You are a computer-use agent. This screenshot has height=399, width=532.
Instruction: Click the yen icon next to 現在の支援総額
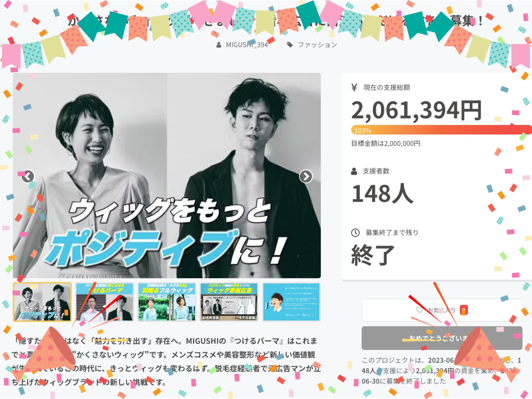354,87
